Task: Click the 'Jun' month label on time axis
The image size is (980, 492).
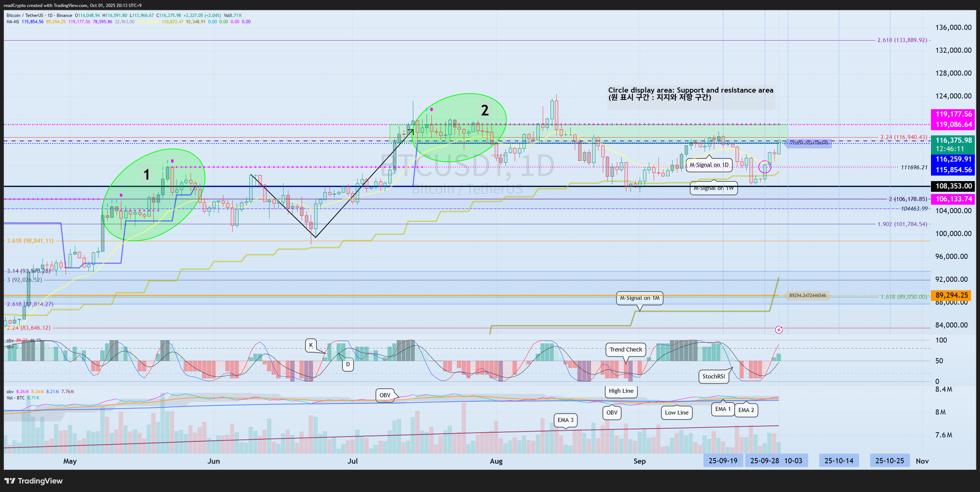Action: coord(214,461)
